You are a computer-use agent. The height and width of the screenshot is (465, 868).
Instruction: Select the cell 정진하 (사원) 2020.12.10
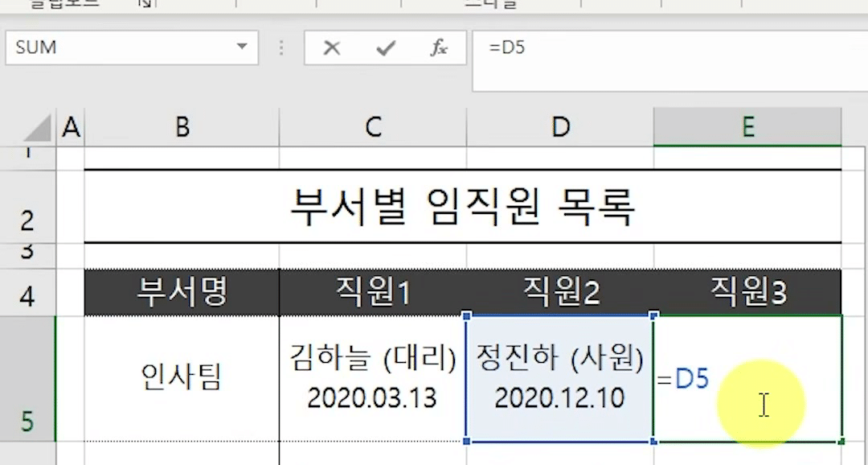pos(560,379)
